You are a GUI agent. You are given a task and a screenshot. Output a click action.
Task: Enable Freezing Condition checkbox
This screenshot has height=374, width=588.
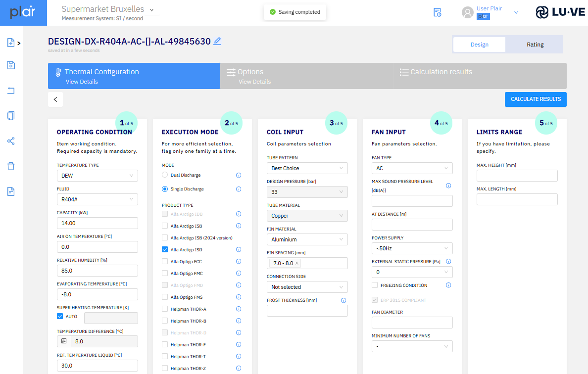(375, 285)
